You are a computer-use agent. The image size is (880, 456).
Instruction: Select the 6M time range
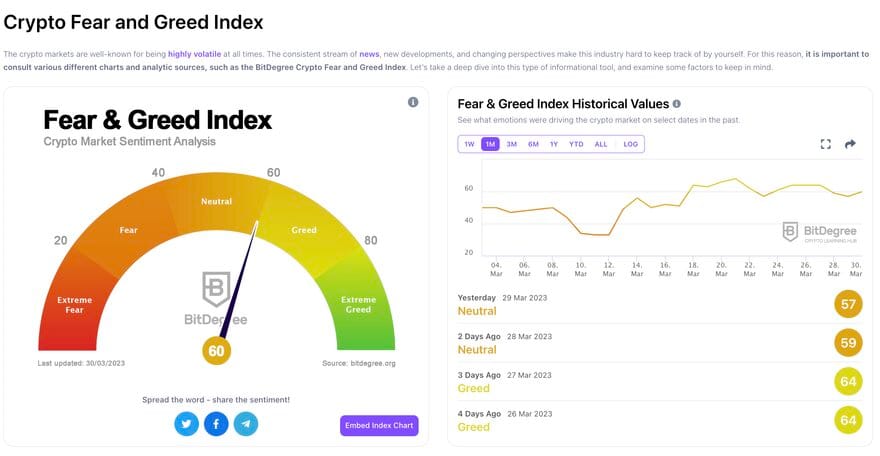tap(533, 144)
